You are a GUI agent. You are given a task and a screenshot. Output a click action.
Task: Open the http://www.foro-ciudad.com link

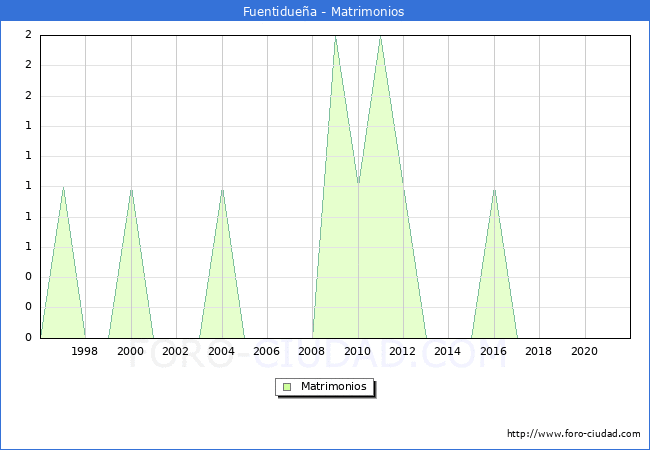tap(574, 434)
